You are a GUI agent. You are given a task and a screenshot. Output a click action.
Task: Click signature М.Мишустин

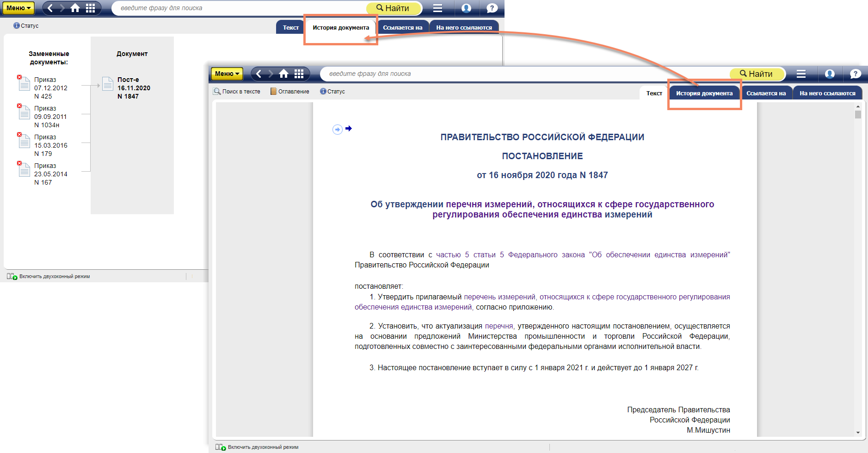click(x=708, y=430)
